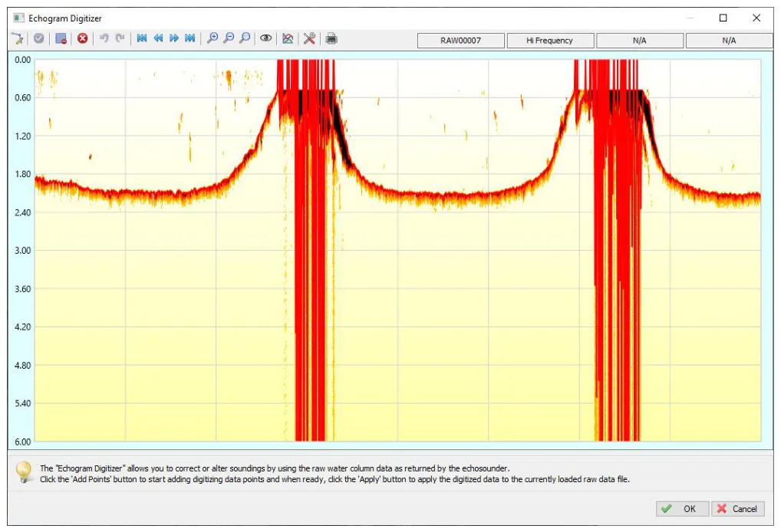
Task: Redo the last undone action
Action: 120,38
